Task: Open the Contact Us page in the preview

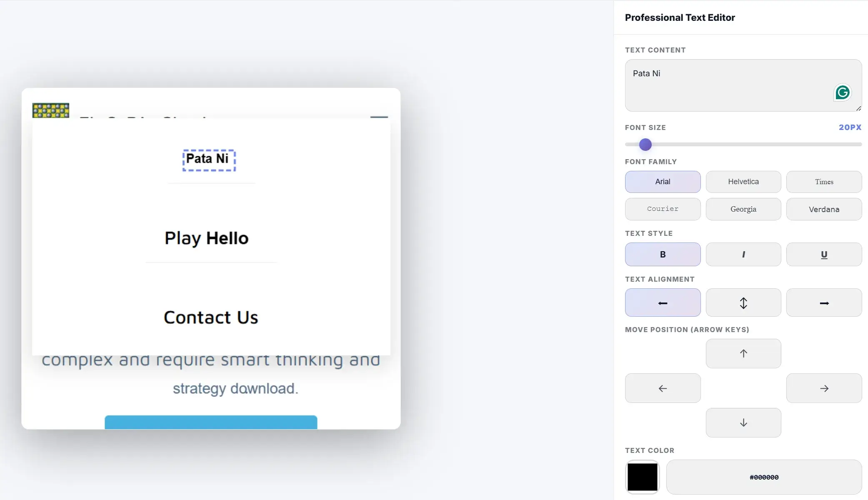Action: (211, 317)
